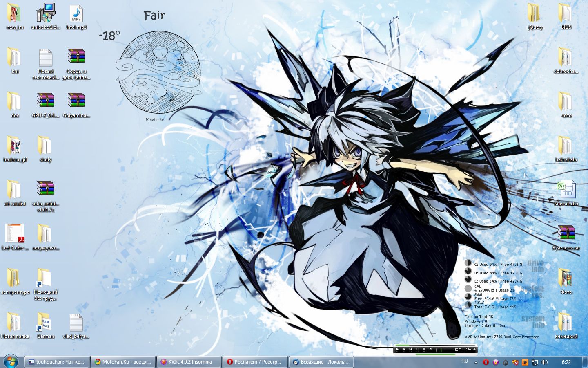Click the weather globe widget

pos(158,72)
